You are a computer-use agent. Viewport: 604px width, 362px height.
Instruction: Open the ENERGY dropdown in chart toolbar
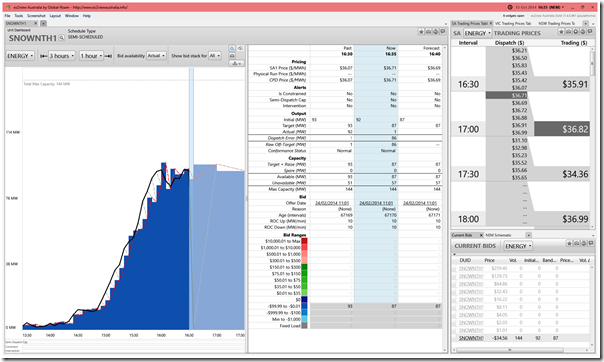(20, 56)
